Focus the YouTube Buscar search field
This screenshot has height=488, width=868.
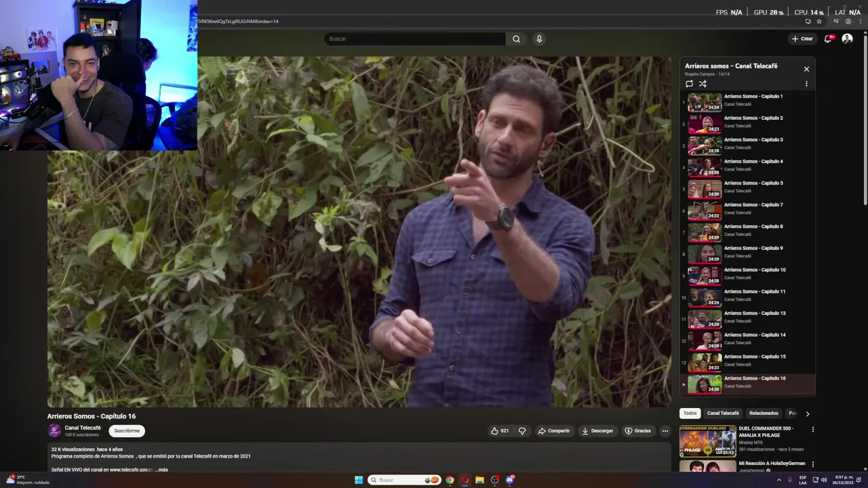414,39
